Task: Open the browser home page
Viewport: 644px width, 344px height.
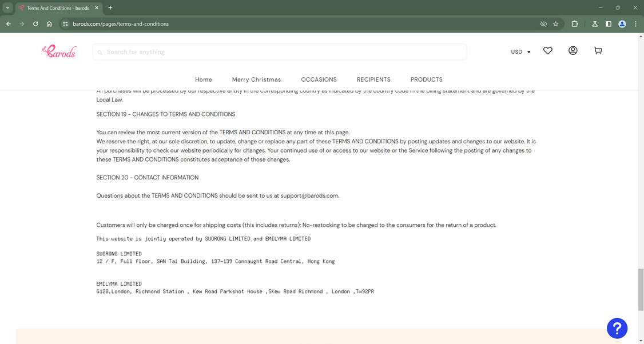Action: [x=49, y=24]
